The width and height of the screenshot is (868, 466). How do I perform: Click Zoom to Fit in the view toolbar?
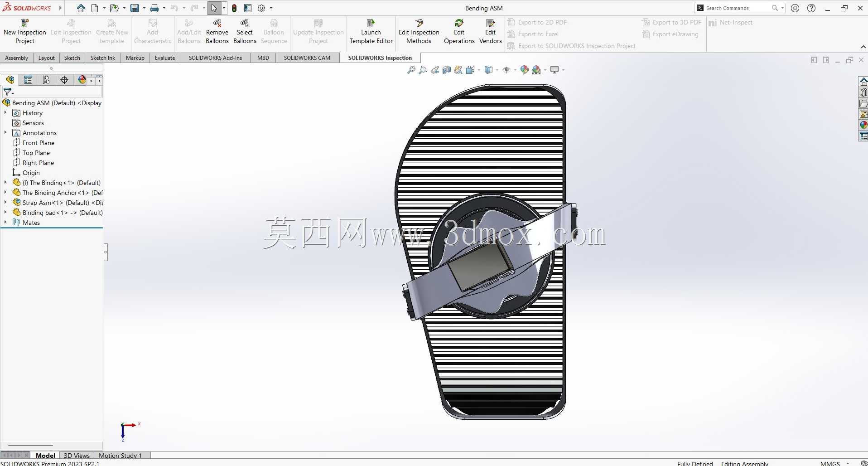[x=411, y=70]
